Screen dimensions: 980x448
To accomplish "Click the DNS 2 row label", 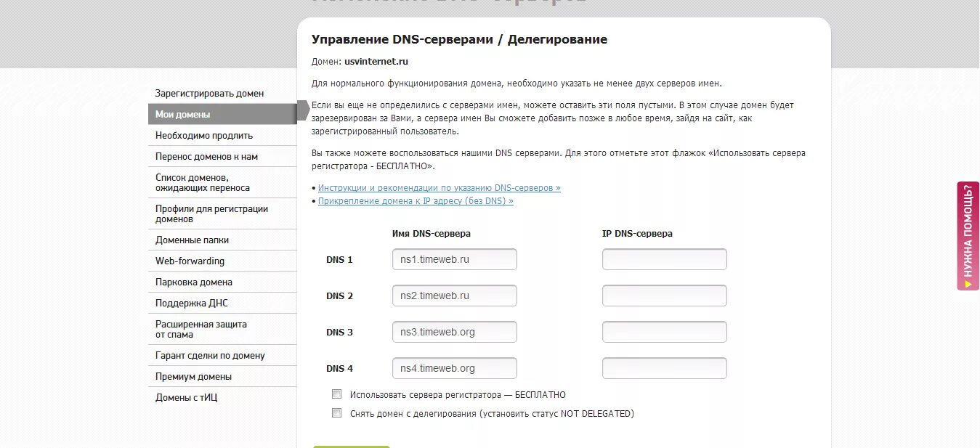I will pos(339,296).
